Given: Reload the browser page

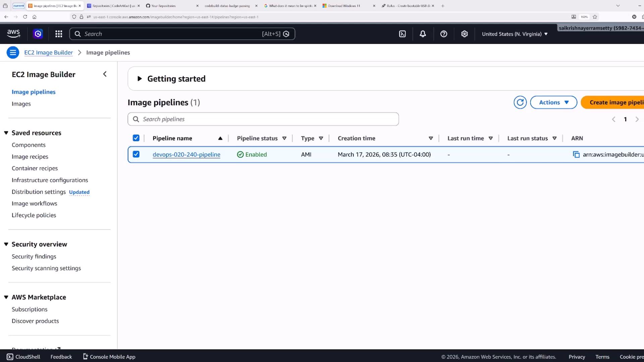Looking at the screenshot, I should 25,17.
